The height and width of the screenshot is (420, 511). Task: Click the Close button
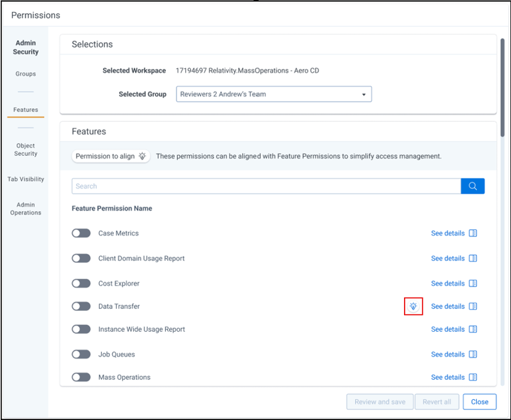coord(480,402)
